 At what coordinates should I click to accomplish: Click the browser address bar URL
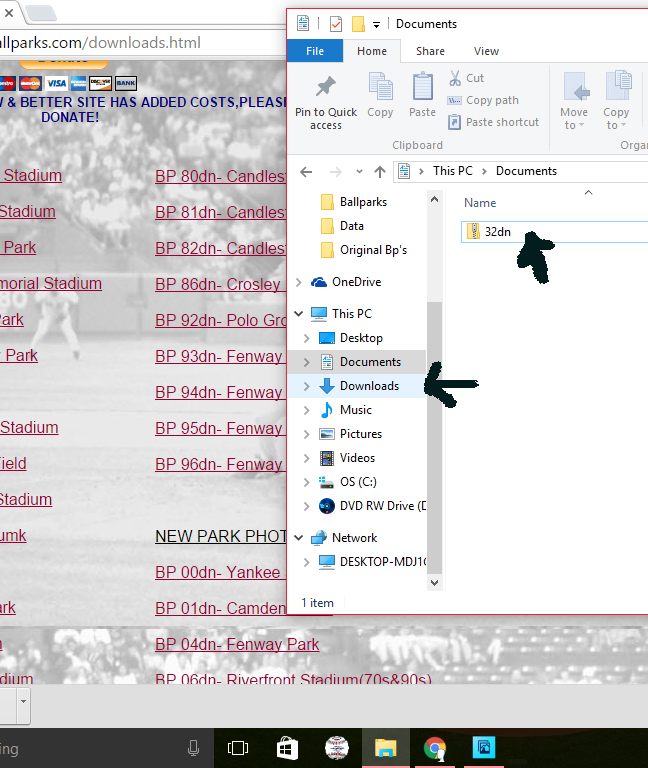point(100,43)
